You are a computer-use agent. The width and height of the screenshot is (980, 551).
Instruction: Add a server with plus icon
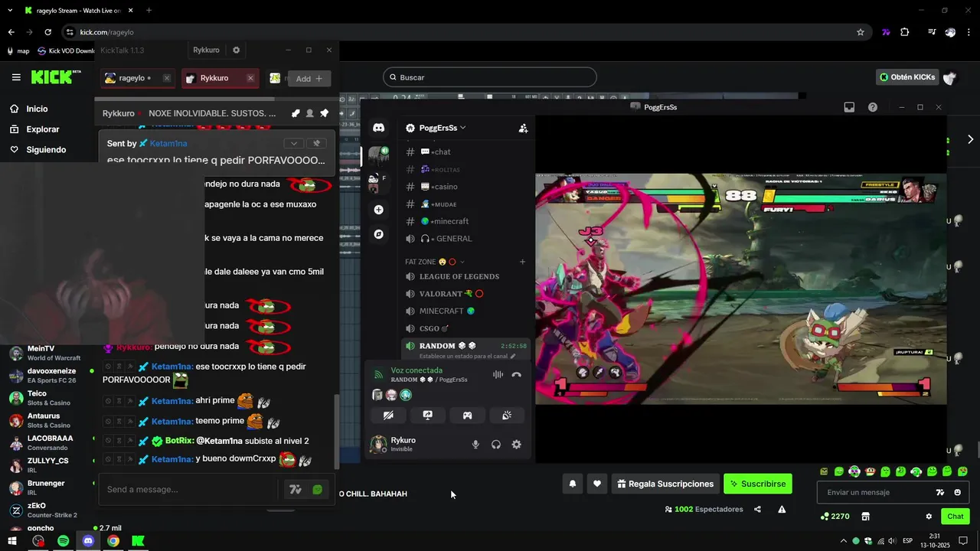click(x=378, y=210)
